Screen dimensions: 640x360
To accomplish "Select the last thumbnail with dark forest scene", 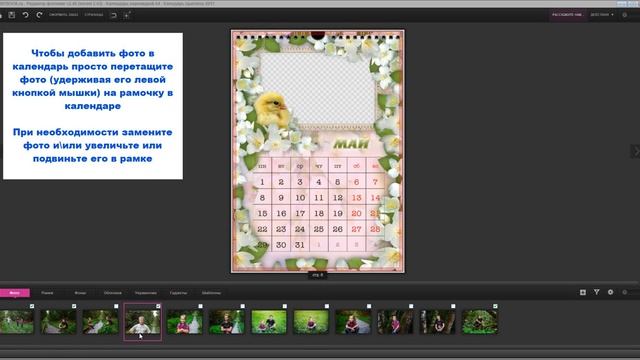I will [x=480, y=322].
